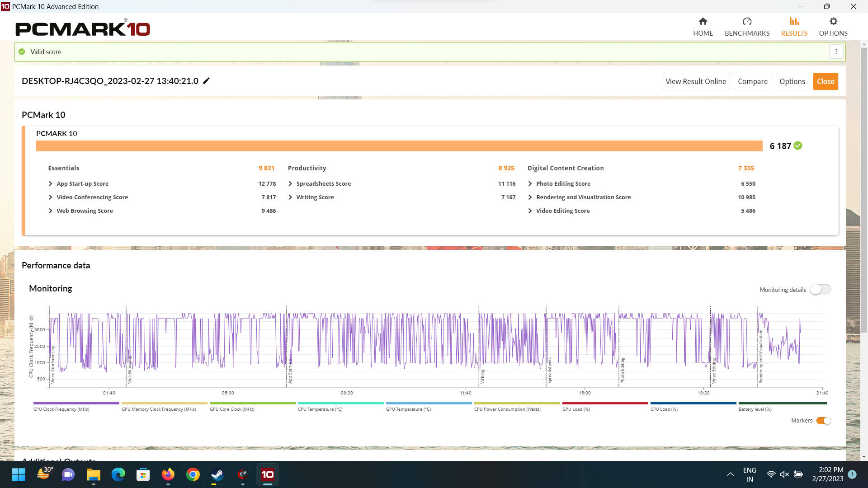Open the Benchmarks gauge icon
This screenshot has width=868, height=488.
pos(747,22)
